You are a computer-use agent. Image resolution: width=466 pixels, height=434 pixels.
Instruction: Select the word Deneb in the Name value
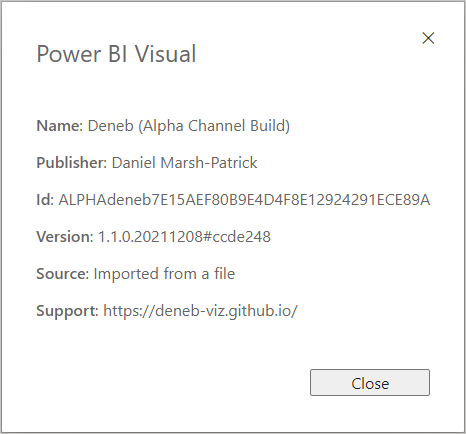click(x=111, y=126)
